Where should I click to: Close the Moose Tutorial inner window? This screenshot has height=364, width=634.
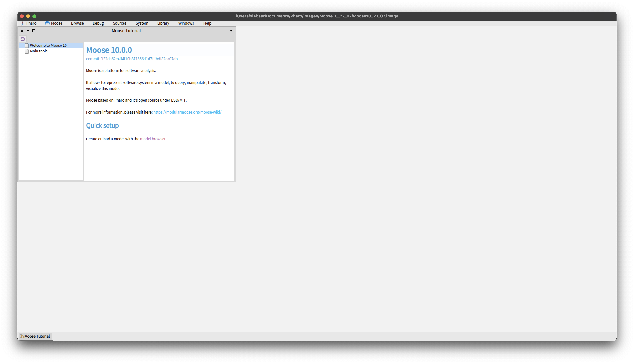(22, 31)
